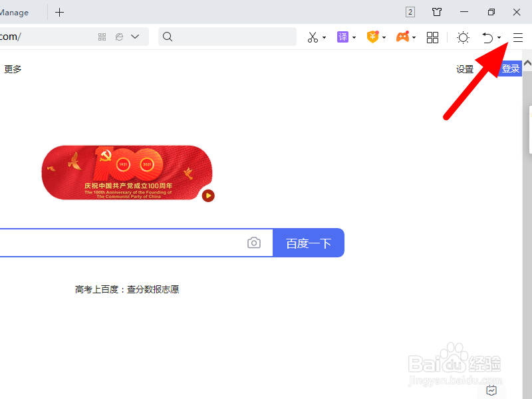This screenshot has width=532, height=399.
Task: Click the IE compatibility mode icon
Action: (x=119, y=37)
